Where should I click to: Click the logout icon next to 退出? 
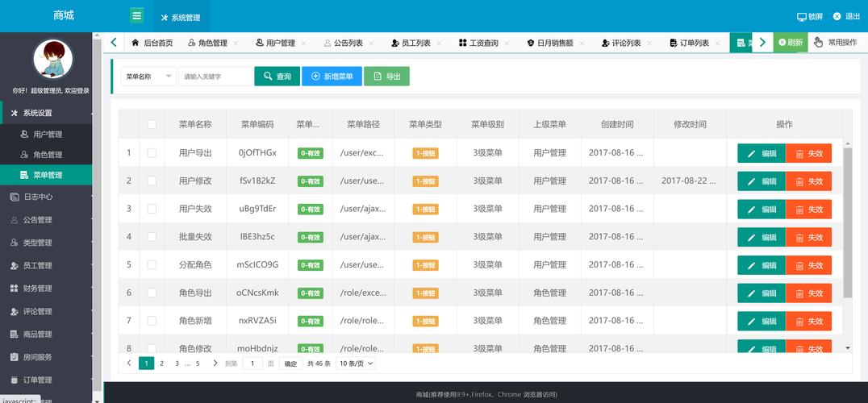[x=837, y=16]
